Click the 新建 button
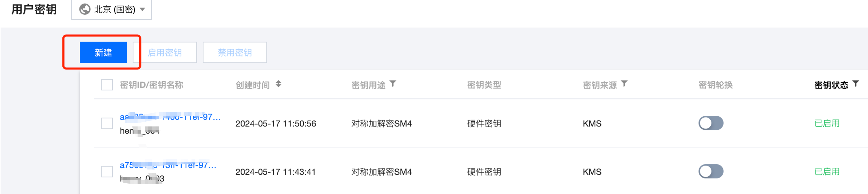The width and height of the screenshot is (868, 194). point(103,52)
